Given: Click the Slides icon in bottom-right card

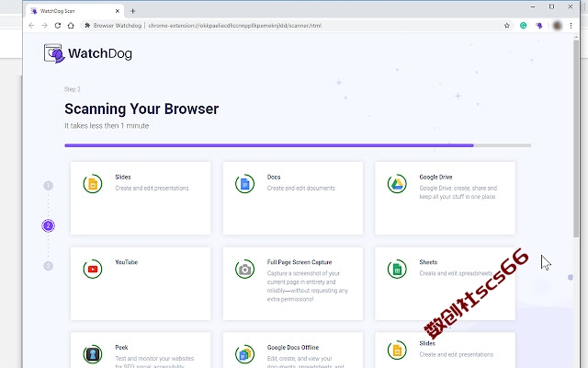Looking at the screenshot, I should click(397, 350).
